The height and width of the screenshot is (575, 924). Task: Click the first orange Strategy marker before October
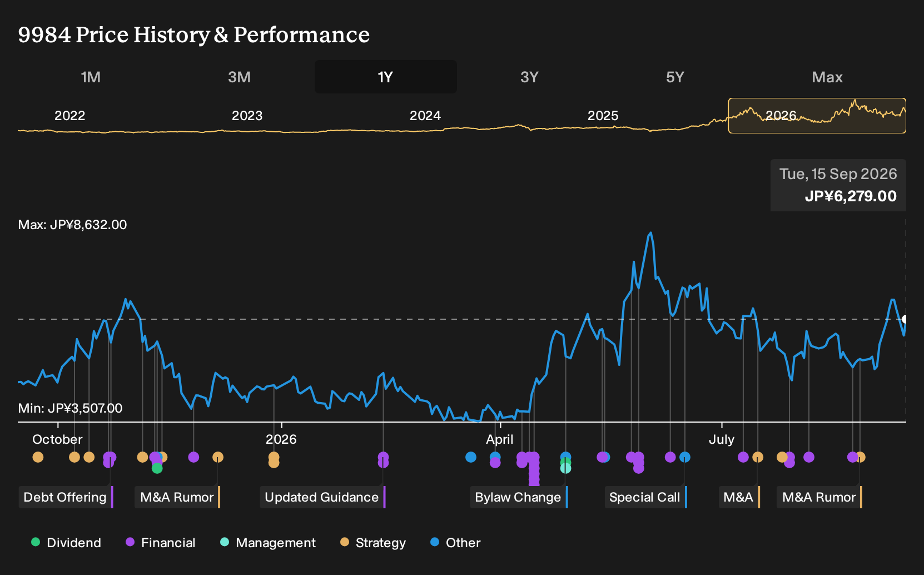38,457
